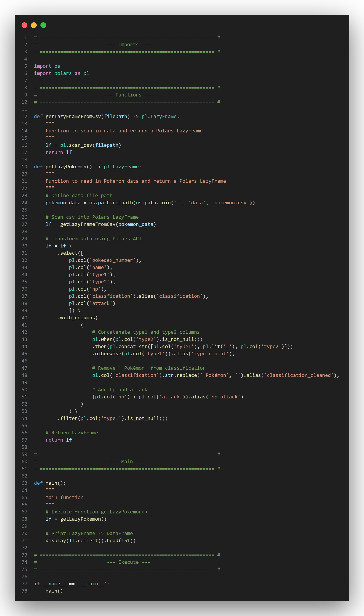Select the return lf statement
The width and height of the screenshot is (364, 616).
tap(58, 440)
